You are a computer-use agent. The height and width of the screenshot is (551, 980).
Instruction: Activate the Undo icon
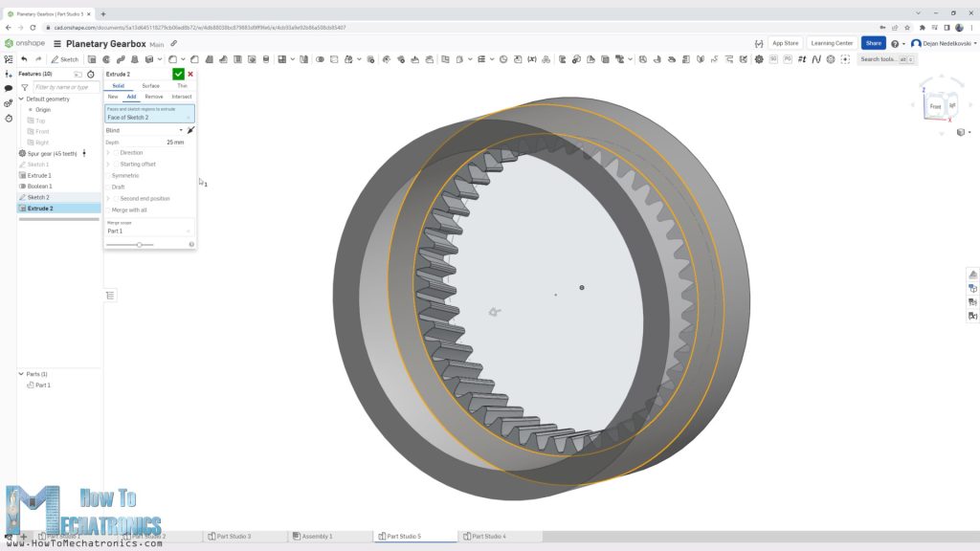tap(24, 58)
